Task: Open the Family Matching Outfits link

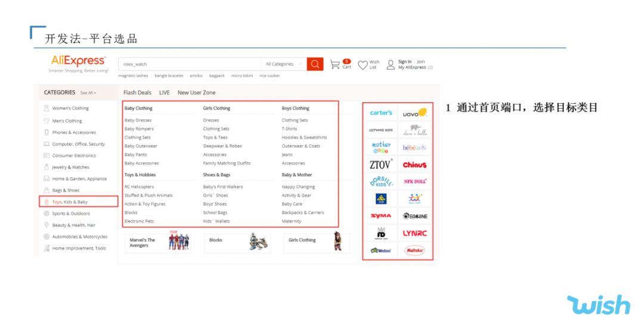Action: click(227, 163)
